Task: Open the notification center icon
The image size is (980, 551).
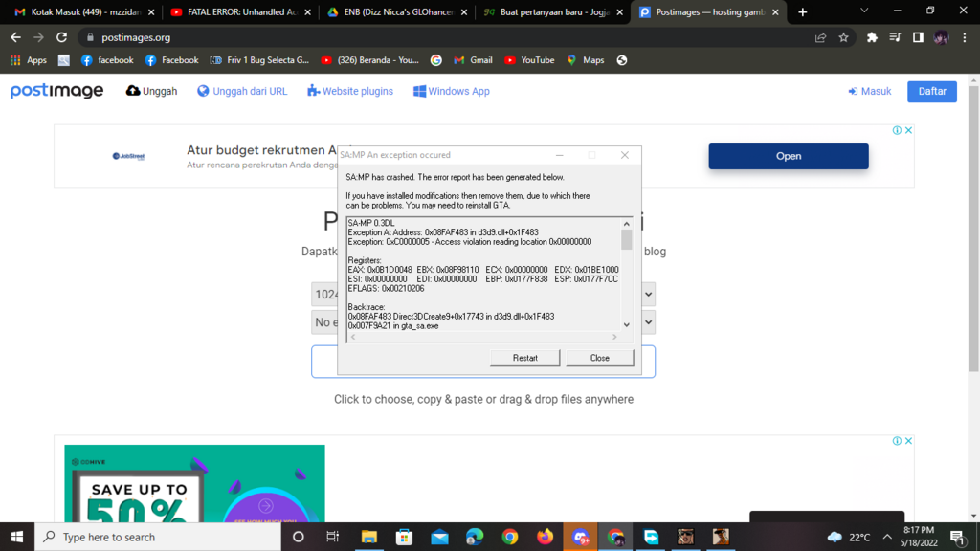Action: pos(958,537)
